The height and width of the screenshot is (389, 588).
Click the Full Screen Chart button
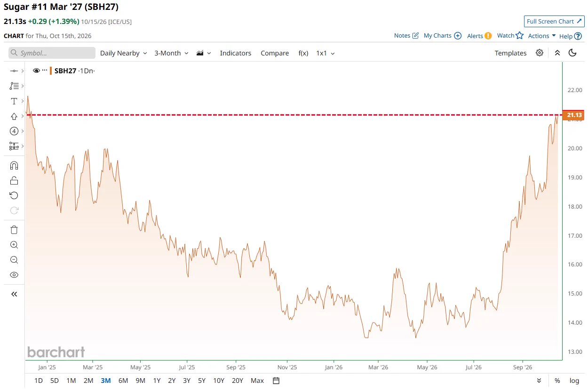[554, 21]
